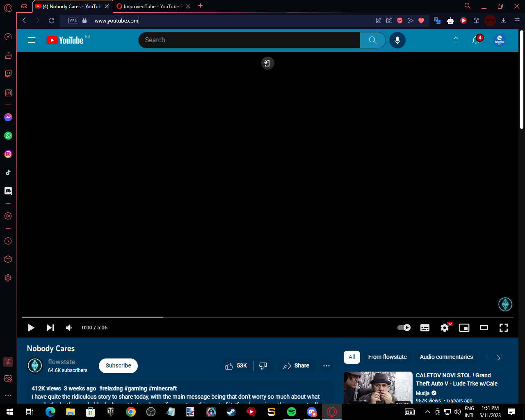The image size is (525, 420).
Task: Show hidden system tray icons
Action: click(x=427, y=412)
